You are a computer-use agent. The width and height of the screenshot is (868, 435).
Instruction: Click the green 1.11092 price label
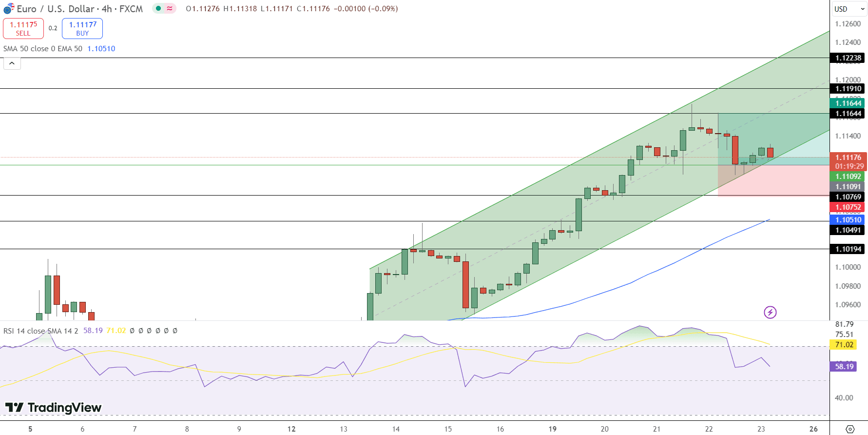[848, 177]
